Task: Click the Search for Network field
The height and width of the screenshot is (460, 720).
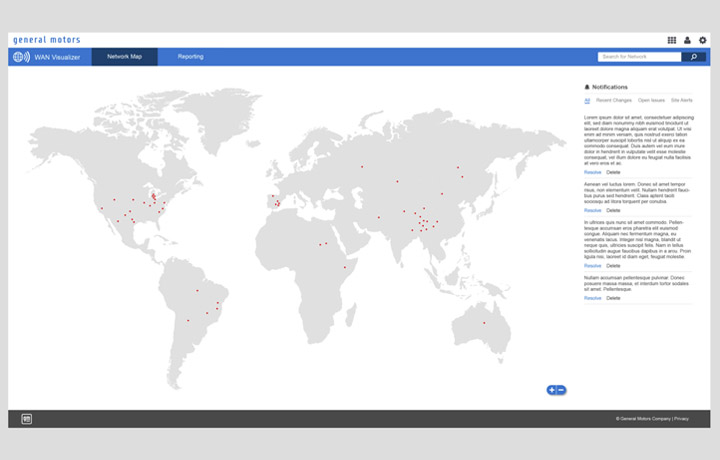Action: [639, 57]
